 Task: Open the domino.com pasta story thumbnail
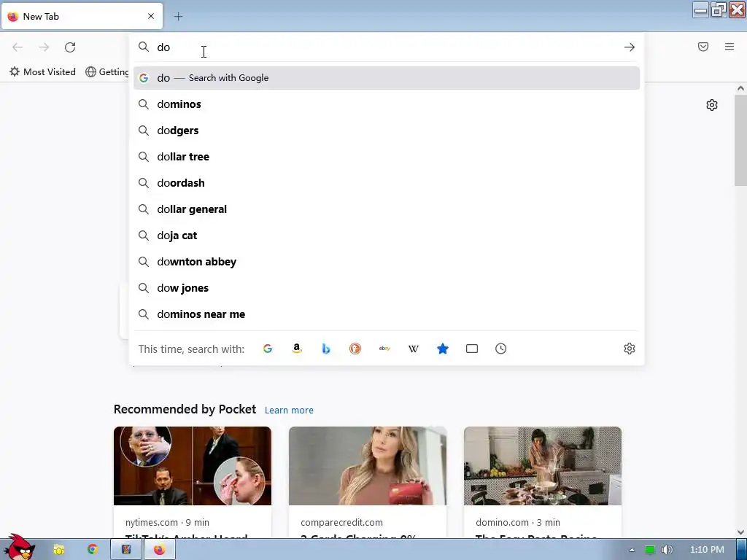tap(543, 466)
